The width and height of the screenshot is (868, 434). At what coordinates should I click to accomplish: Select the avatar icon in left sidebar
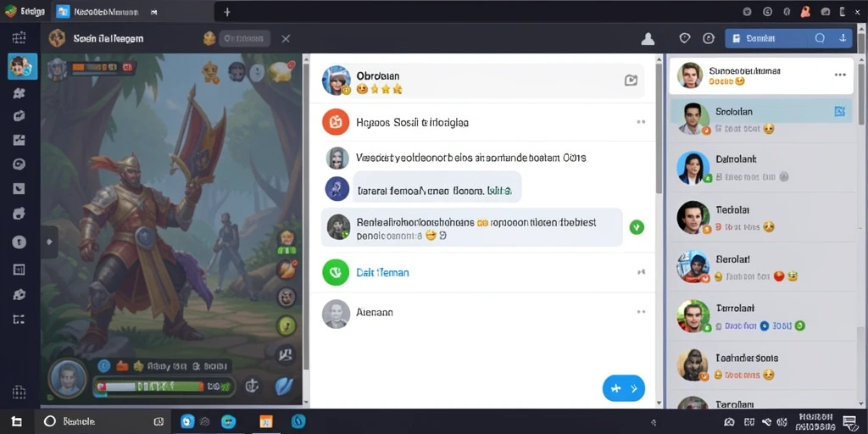[23, 66]
